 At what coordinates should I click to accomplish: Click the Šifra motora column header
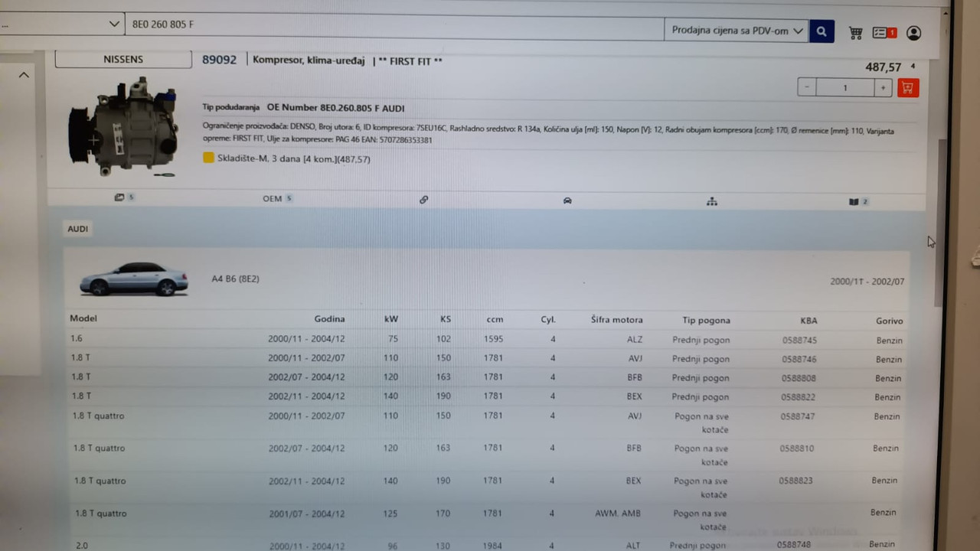tap(616, 320)
